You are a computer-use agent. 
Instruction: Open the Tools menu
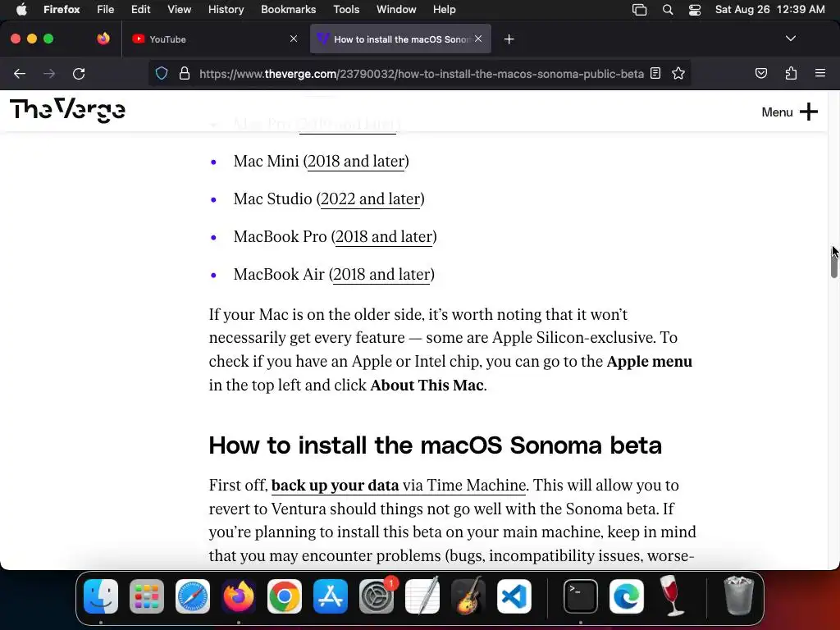(346, 9)
